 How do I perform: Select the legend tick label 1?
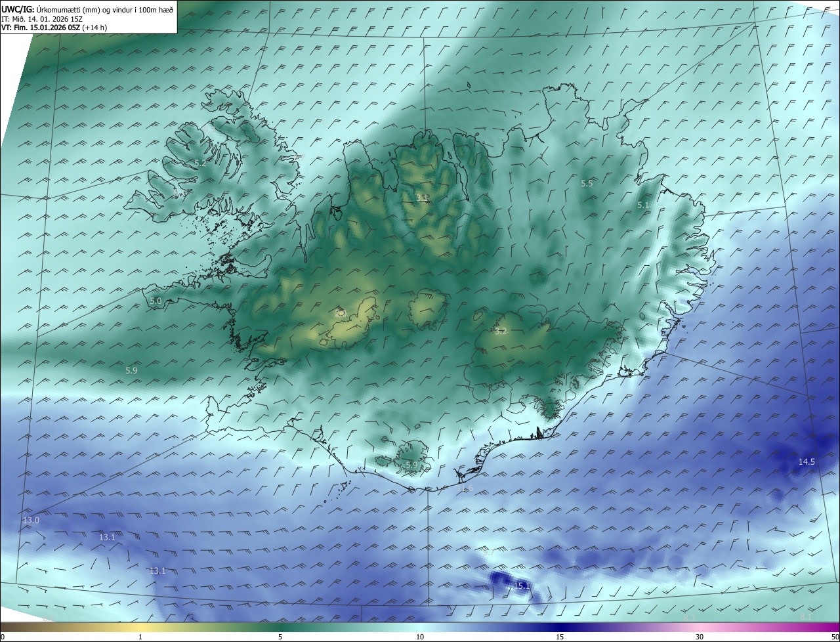(140, 637)
